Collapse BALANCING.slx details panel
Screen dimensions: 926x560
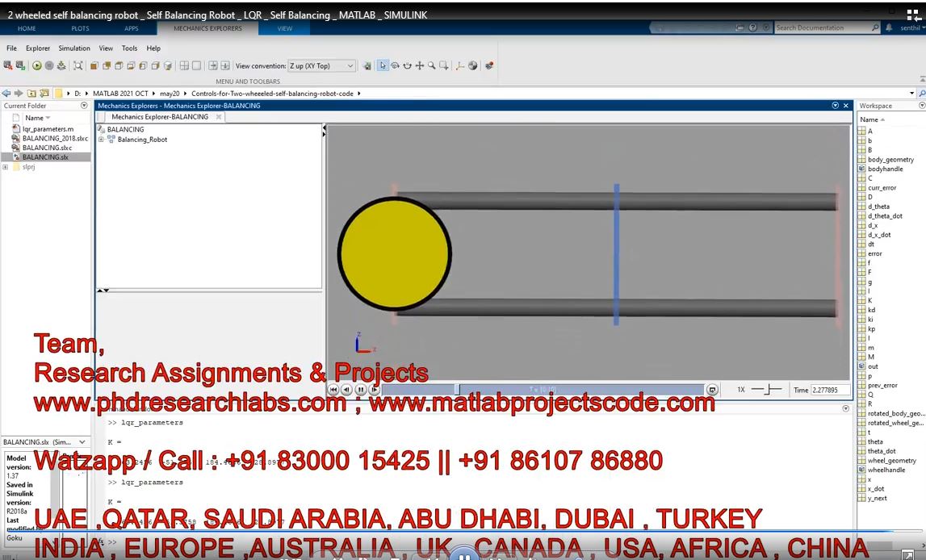pyautogui.click(x=82, y=442)
